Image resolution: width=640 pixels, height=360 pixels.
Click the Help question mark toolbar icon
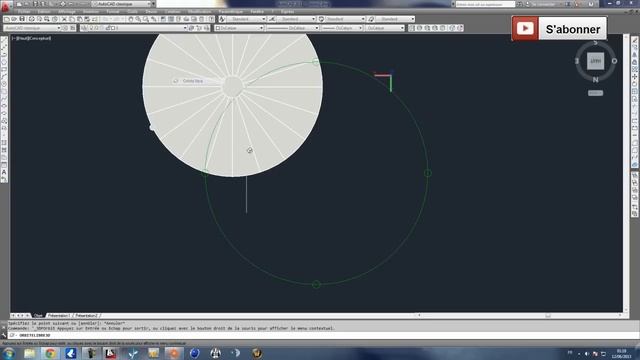pyautogui.click(x=211, y=19)
